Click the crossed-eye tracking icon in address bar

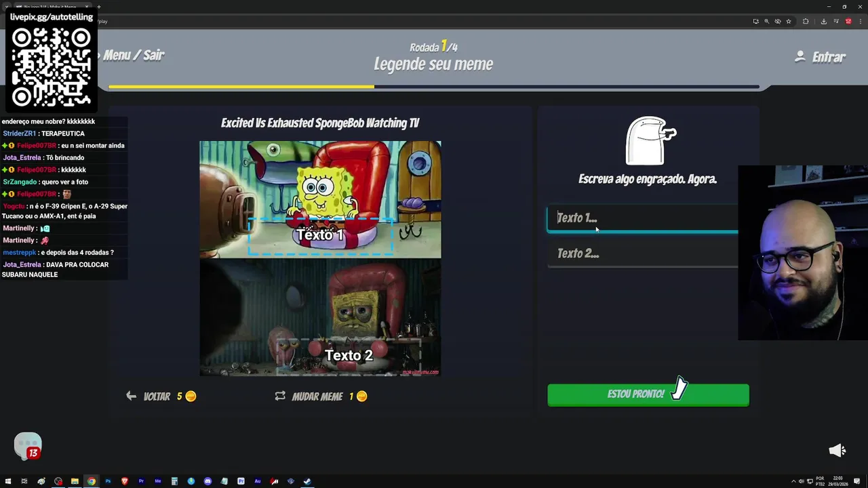coord(778,21)
